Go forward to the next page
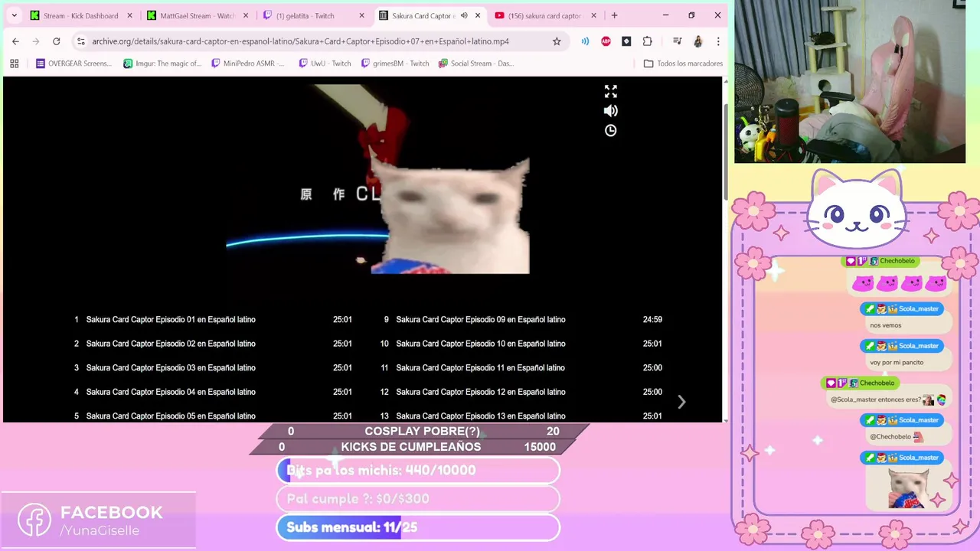Viewport: 980px width, 551px height. click(x=36, y=41)
